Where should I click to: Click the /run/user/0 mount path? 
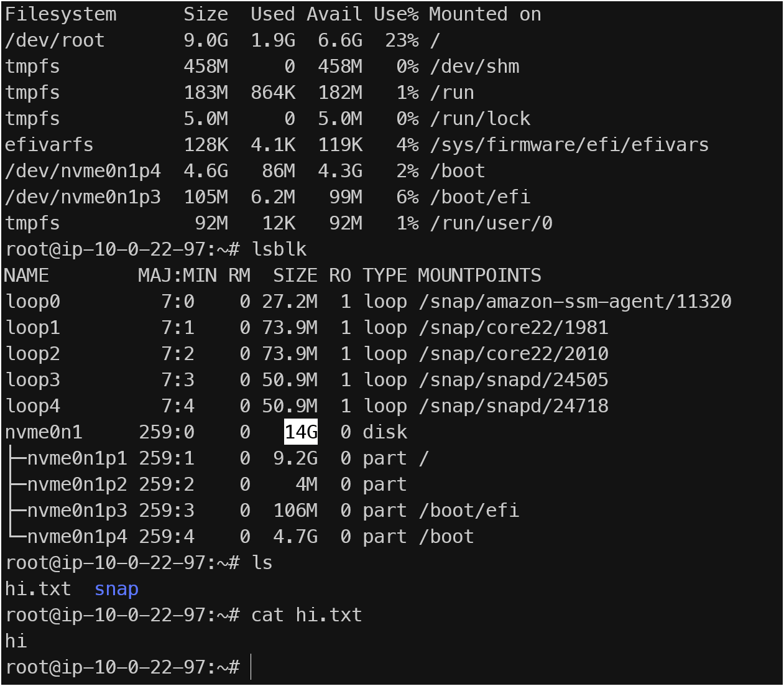coord(491,223)
